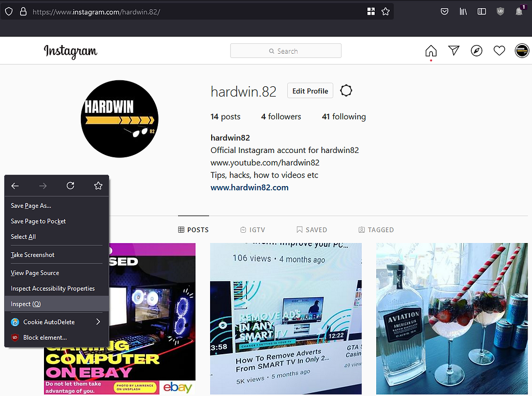Click into the Instagram Search field
532x396 pixels.
coord(286,51)
